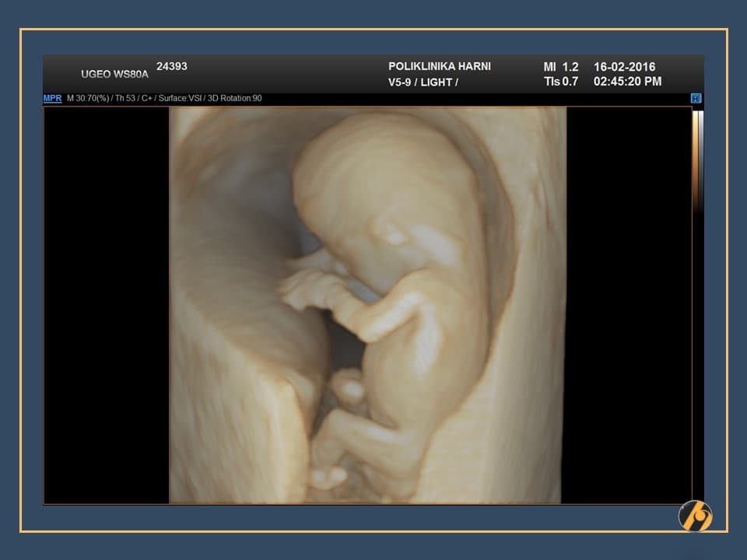The height and width of the screenshot is (560, 747).
Task: Click the Th 53 threshold parameter
Action: (124, 99)
